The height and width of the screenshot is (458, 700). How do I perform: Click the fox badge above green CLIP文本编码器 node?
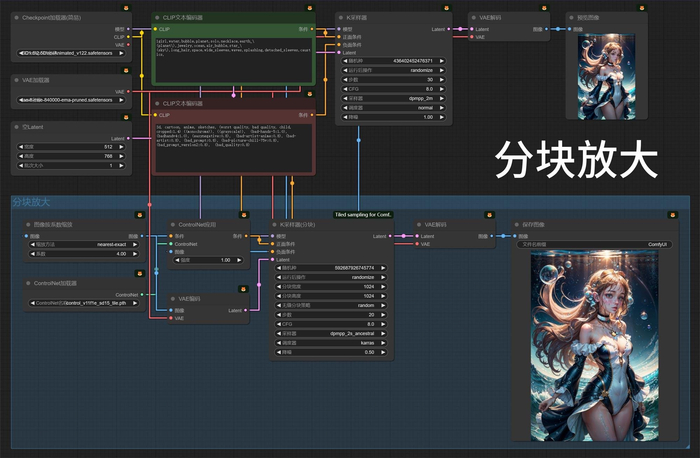click(309, 8)
